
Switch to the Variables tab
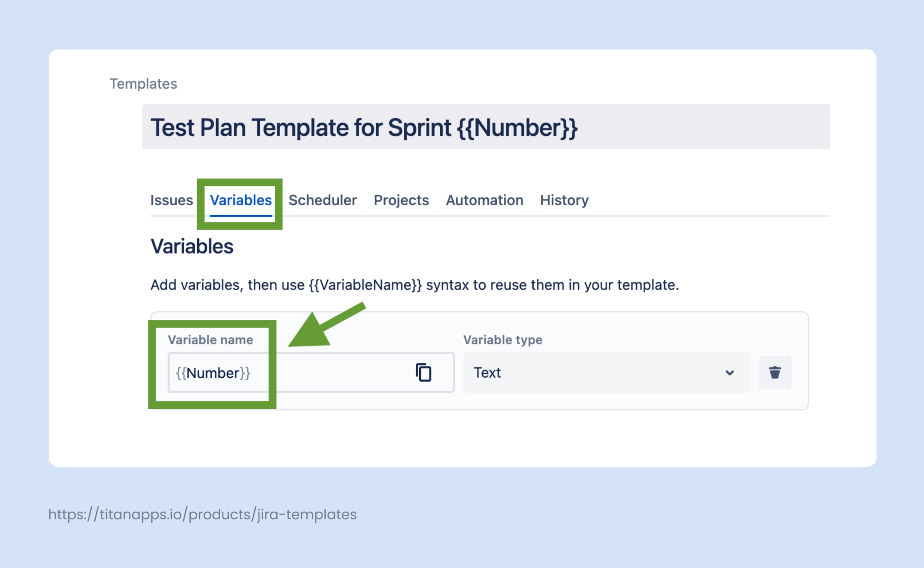240,200
